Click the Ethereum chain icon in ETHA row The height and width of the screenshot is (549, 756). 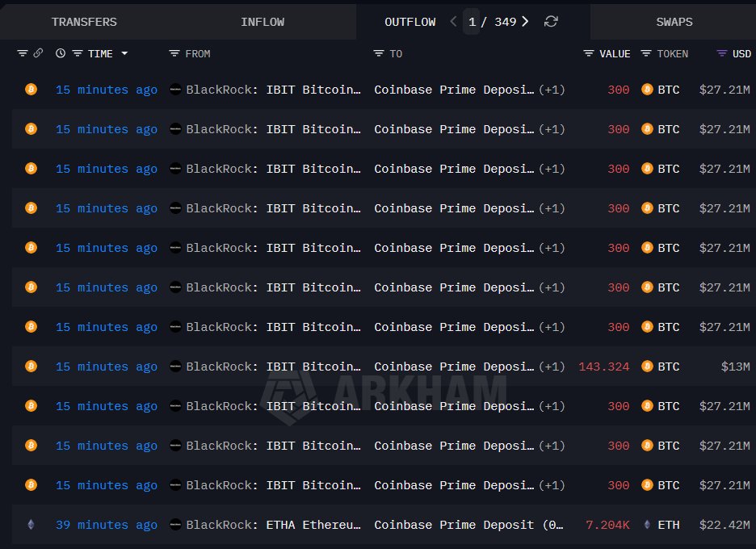coord(31,525)
